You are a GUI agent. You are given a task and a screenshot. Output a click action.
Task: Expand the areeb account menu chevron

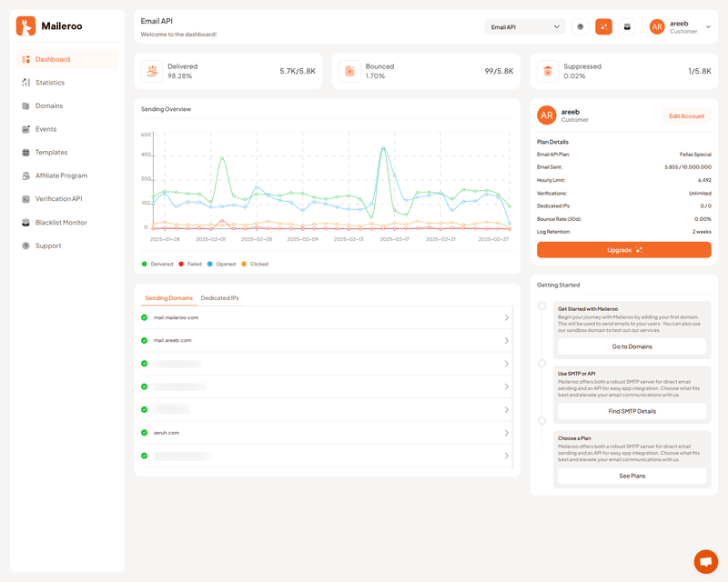click(x=708, y=27)
